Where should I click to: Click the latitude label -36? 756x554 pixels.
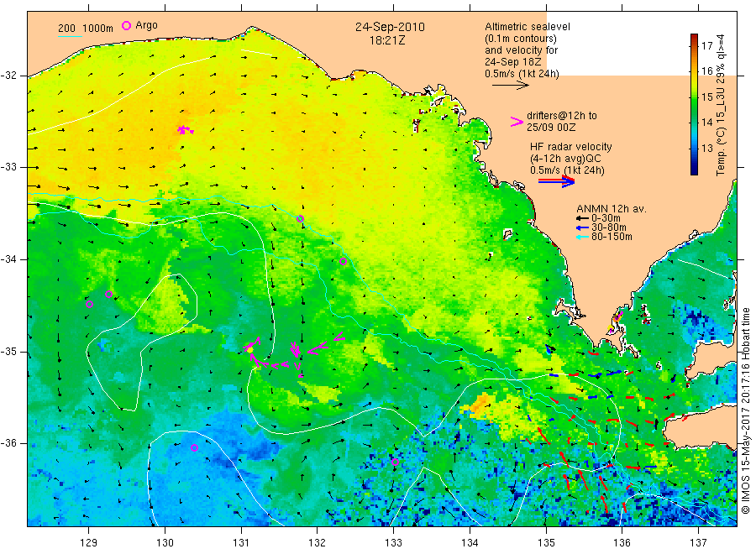click(8, 442)
